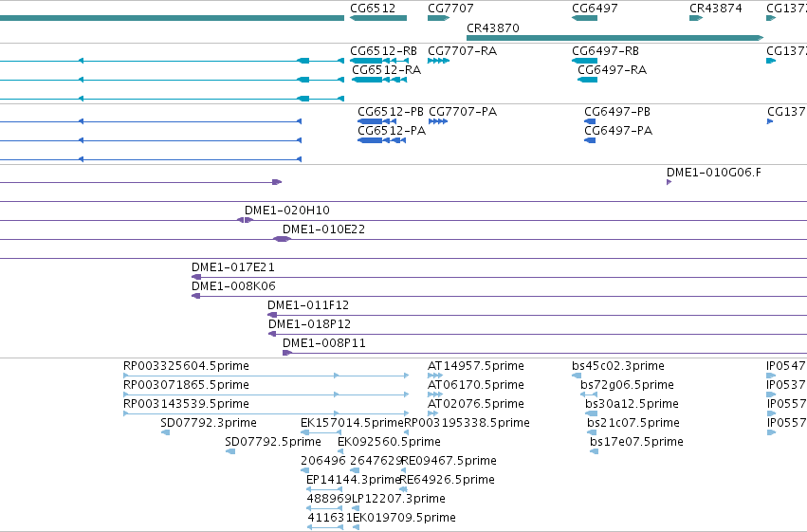Click the 206496 EST label
The image size is (807, 532).
point(323,461)
